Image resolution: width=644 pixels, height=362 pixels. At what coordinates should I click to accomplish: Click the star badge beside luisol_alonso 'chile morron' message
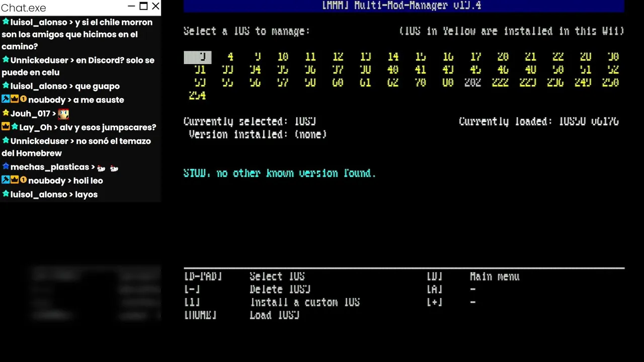(6, 22)
